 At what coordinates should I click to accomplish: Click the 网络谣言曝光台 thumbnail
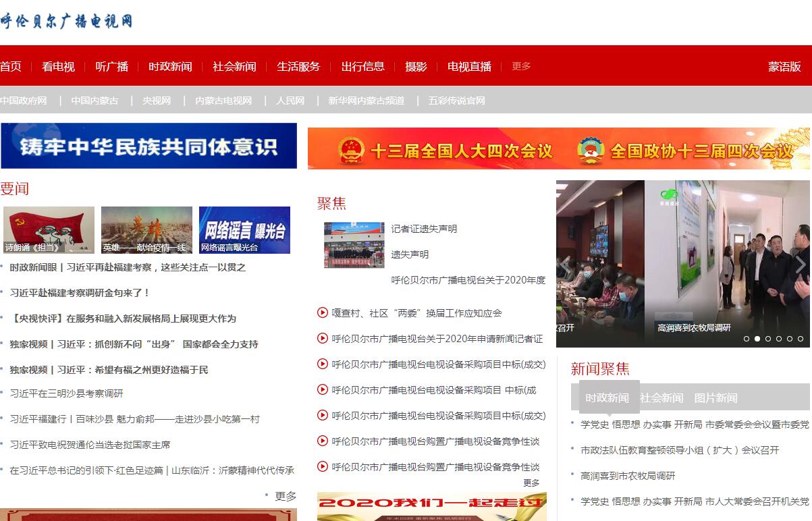[x=244, y=230]
